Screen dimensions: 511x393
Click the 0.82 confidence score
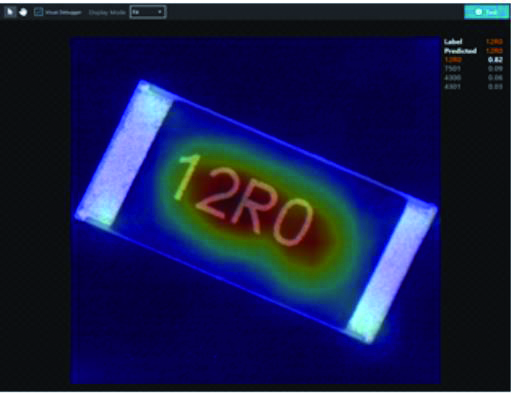495,60
